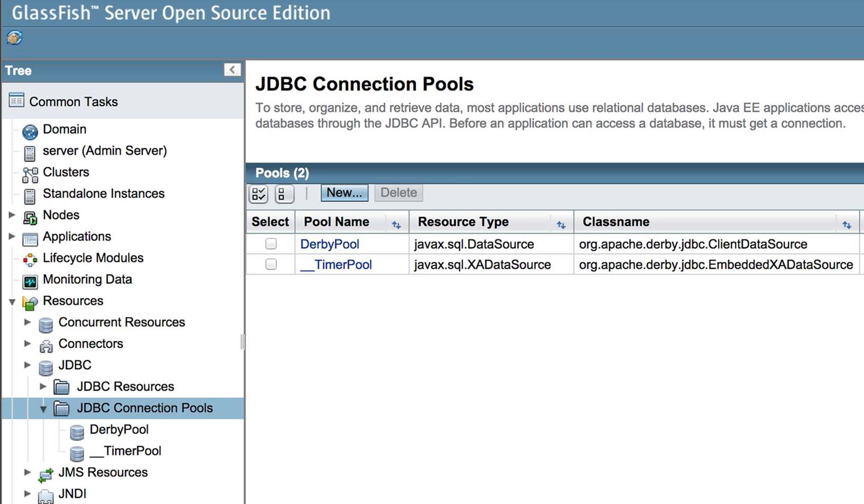Expand the Nodes tree node
864x504 pixels.
[12, 215]
